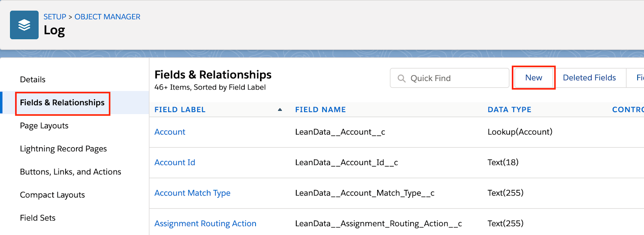
Task: Click the Quick Find magnifier icon
Action: click(x=401, y=78)
